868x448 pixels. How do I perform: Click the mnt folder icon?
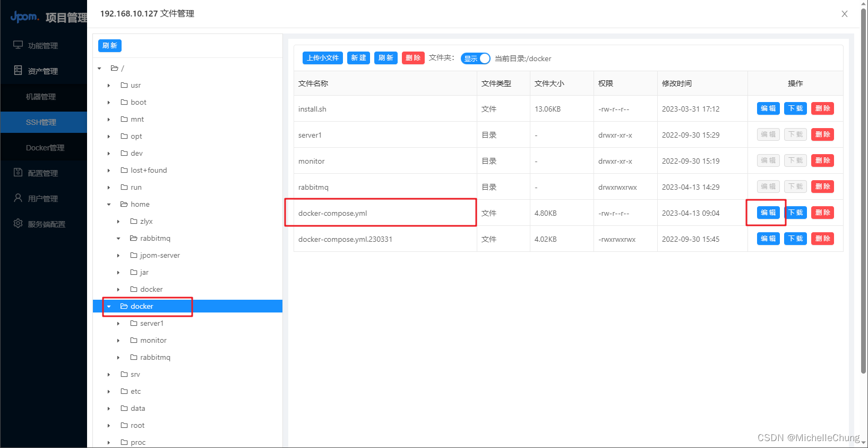click(x=124, y=119)
